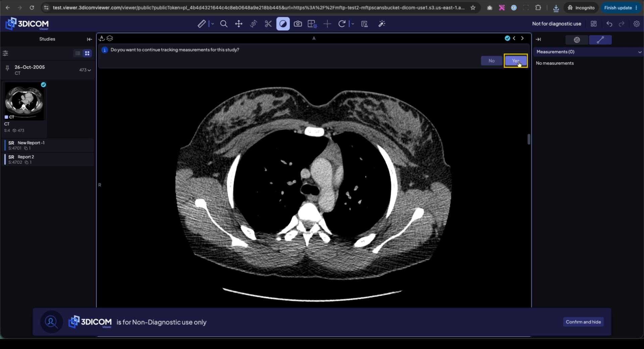Click the Incognito indicator
Image resolution: width=644 pixels, height=349 pixels.
point(581,8)
